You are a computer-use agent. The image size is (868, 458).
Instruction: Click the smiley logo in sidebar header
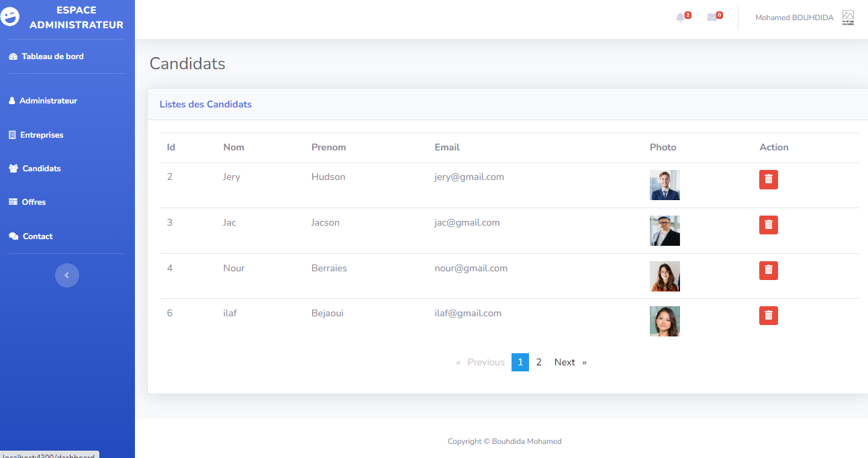point(11,17)
